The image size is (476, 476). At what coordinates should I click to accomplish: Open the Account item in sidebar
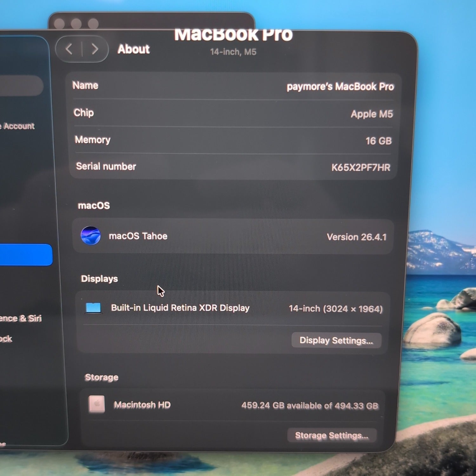tap(17, 126)
